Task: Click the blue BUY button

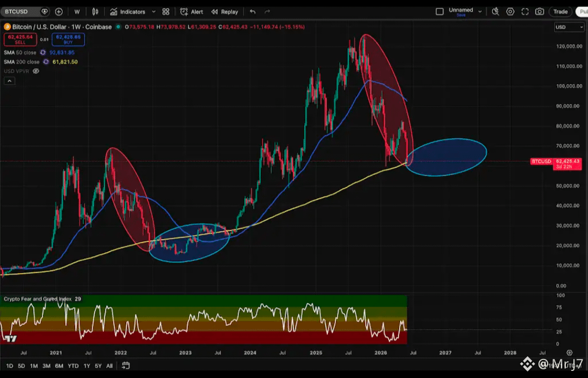Action: (68, 39)
